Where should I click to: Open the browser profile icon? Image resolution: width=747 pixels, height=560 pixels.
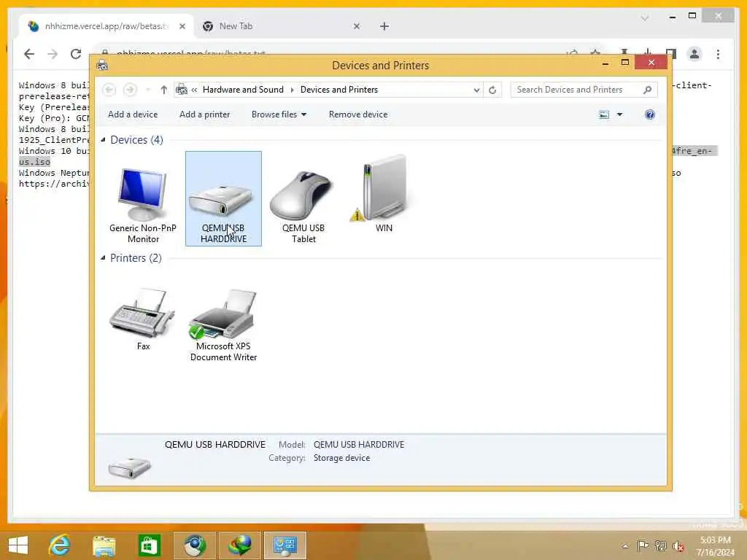(x=694, y=54)
